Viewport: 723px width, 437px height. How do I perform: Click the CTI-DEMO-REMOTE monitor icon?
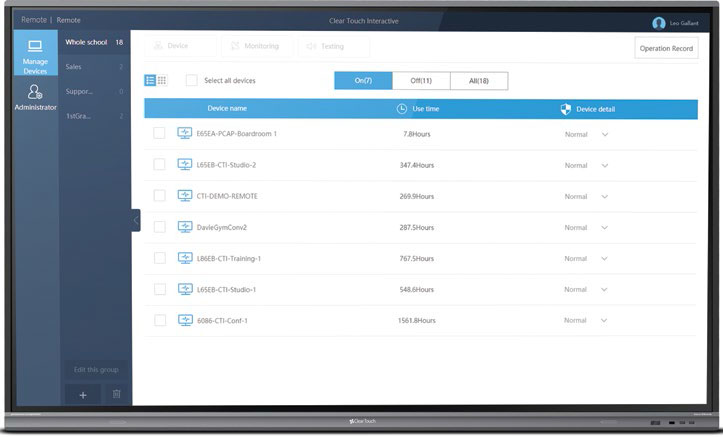pyautogui.click(x=185, y=196)
